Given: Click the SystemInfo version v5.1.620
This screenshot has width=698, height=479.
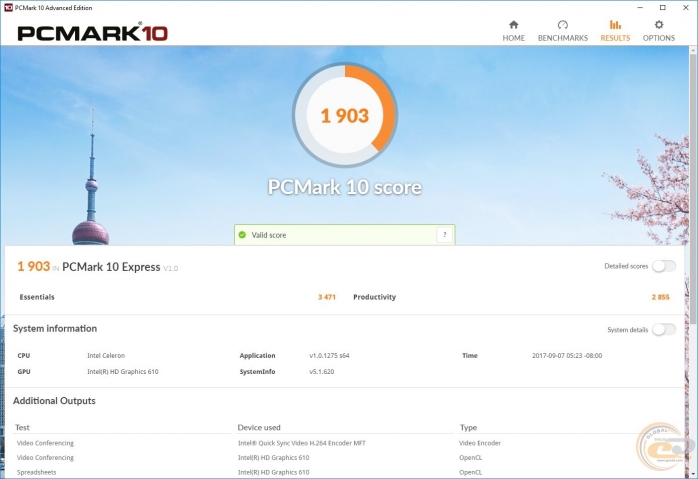Looking at the screenshot, I should coord(321,371).
